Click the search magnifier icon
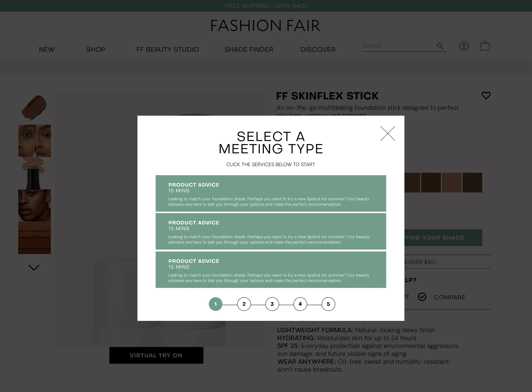Screen dimensions: 532x392 (440, 46)
